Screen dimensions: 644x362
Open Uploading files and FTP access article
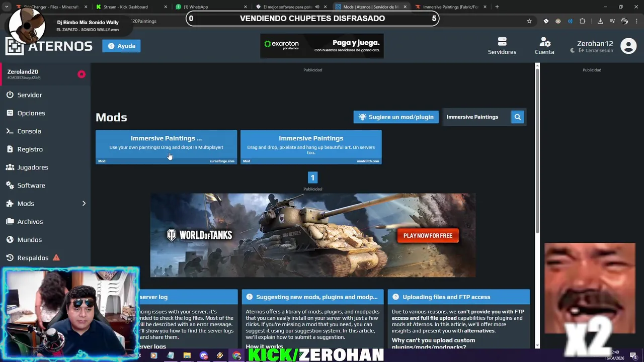click(x=458, y=297)
